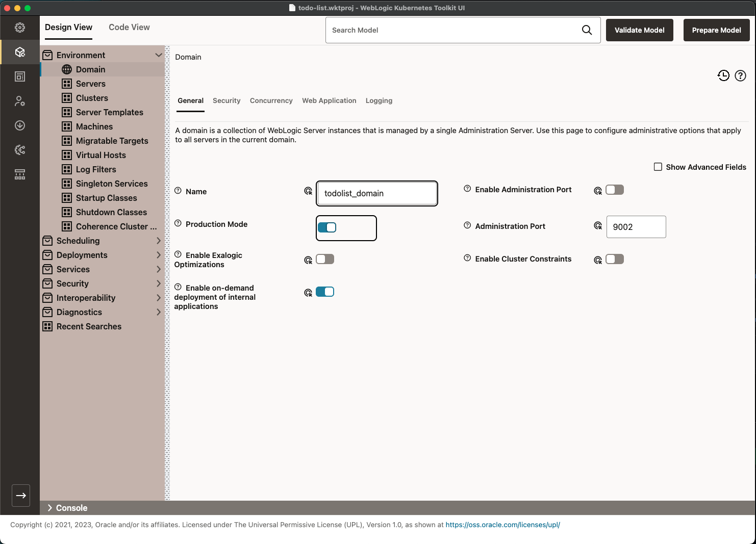The width and height of the screenshot is (756, 544).
Task: Click the go-to-next-page arrow button
Action: click(x=21, y=496)
